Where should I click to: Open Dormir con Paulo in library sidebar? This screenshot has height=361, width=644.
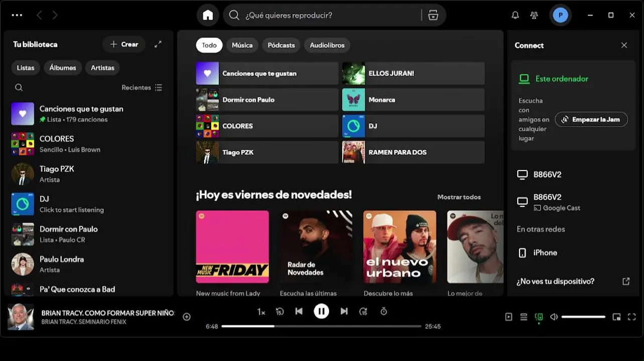[x=88, y=234]
